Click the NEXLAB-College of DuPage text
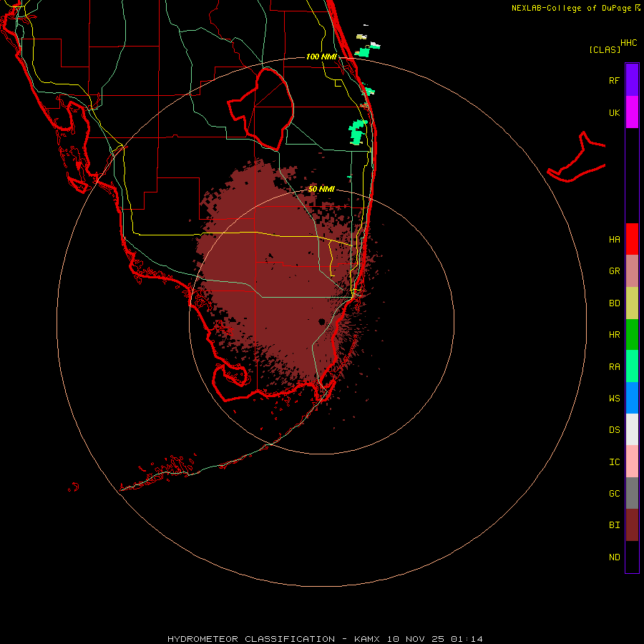 (572, 8)
